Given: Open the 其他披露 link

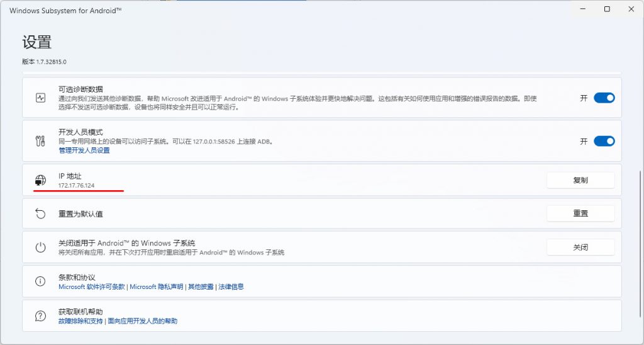Looking at the screenshot, I should 201,286.
